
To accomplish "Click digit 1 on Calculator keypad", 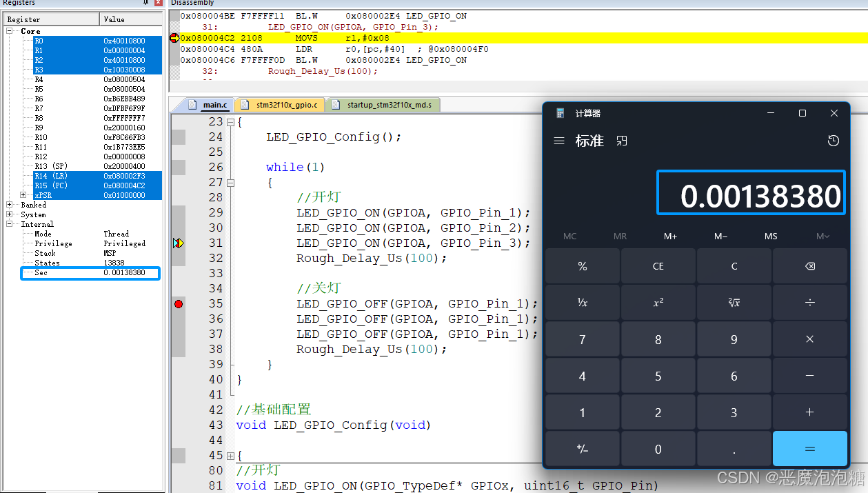I will point(583,412).
